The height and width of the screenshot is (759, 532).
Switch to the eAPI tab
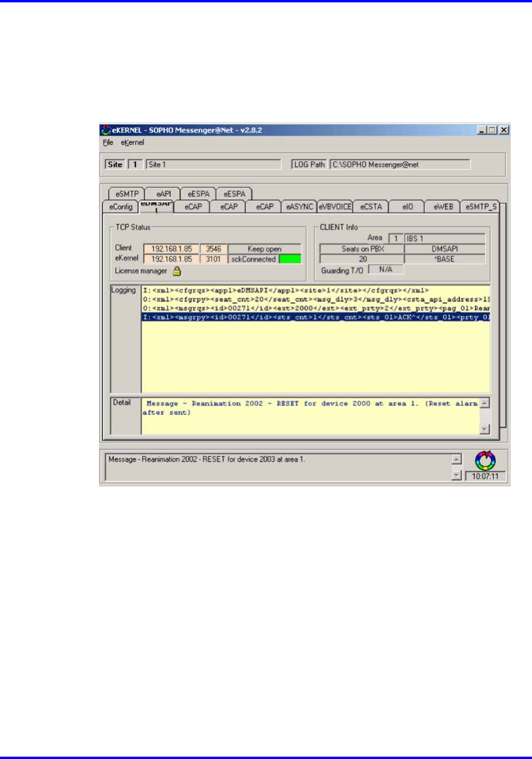tap(162, 193)
